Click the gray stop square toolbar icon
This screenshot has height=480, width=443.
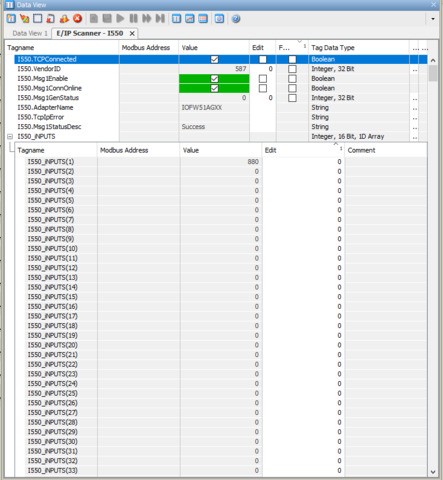click(107, 19)
